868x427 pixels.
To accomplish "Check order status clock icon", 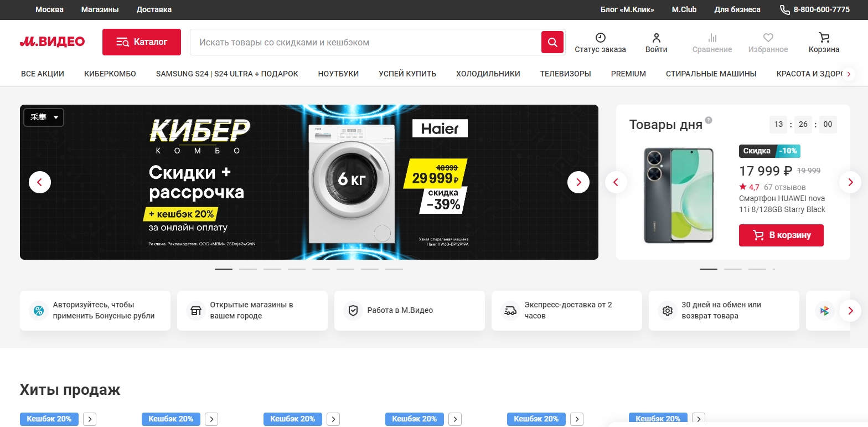I will [600, 38].
